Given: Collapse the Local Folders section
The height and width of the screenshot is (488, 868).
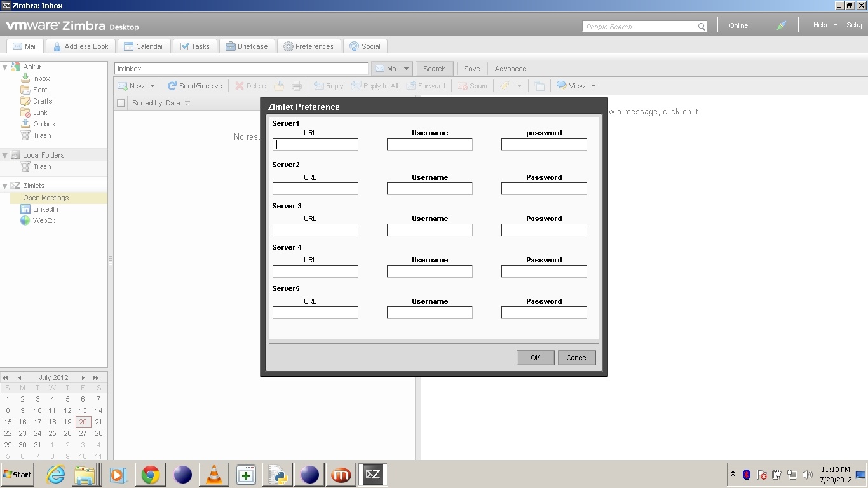Looking at the screenshot, I should click(5, 155).
